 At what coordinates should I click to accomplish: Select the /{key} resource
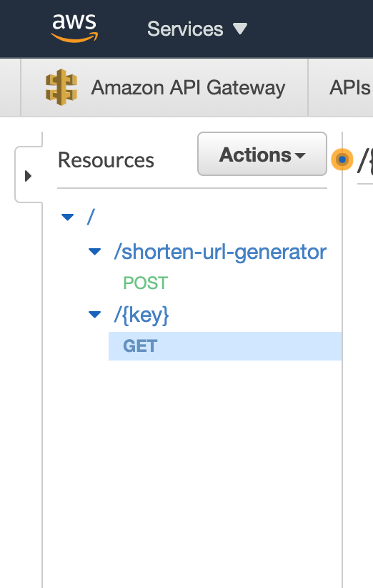point(141,315)
